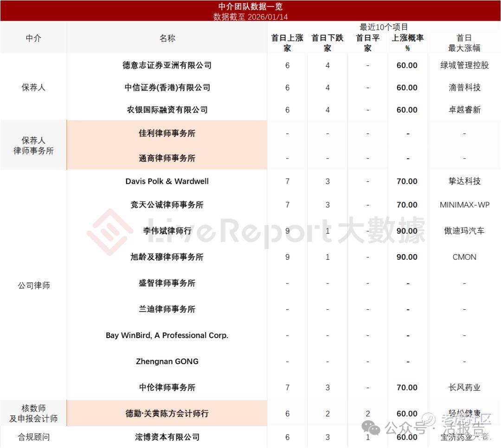
Task: Click 70.00 probability in Davis Polk row
Action: pos(407,181)
